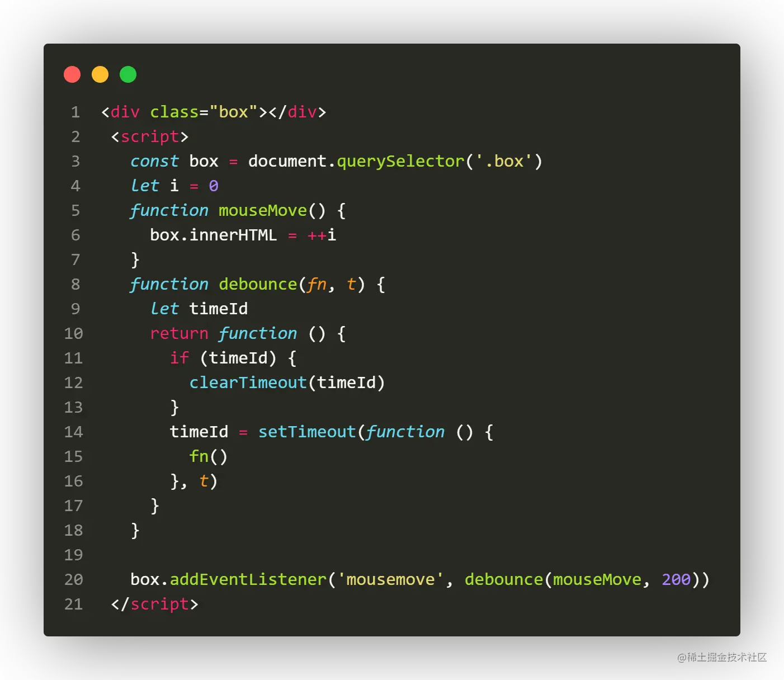Click the opening script tag
This screenshot has width=784, height=680.
150,136
